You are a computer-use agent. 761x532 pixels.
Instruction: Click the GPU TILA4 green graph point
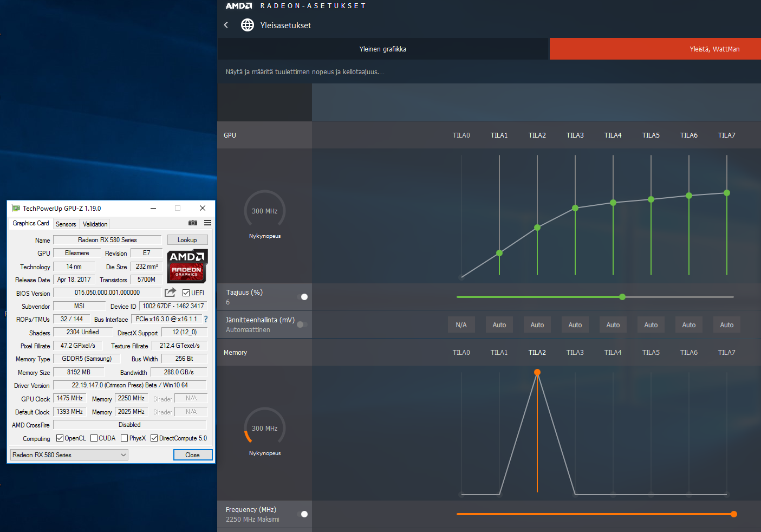[613, 203]
